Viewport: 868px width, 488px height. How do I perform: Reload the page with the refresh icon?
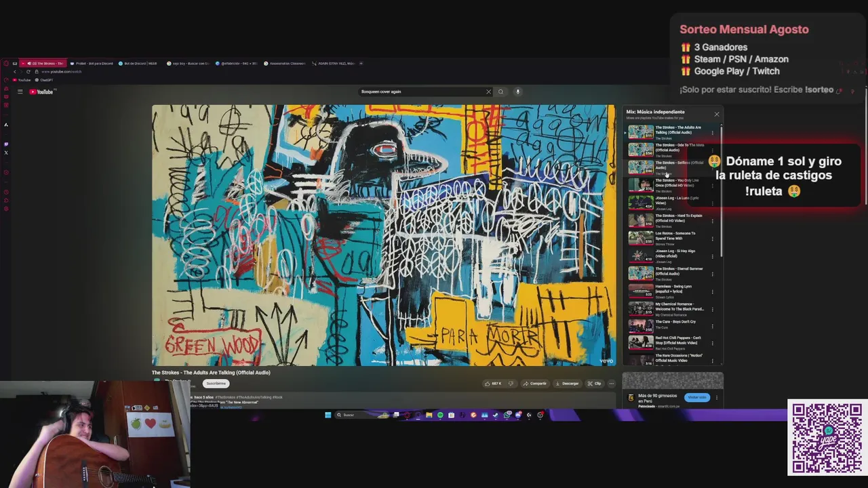(x=28, y=71)
